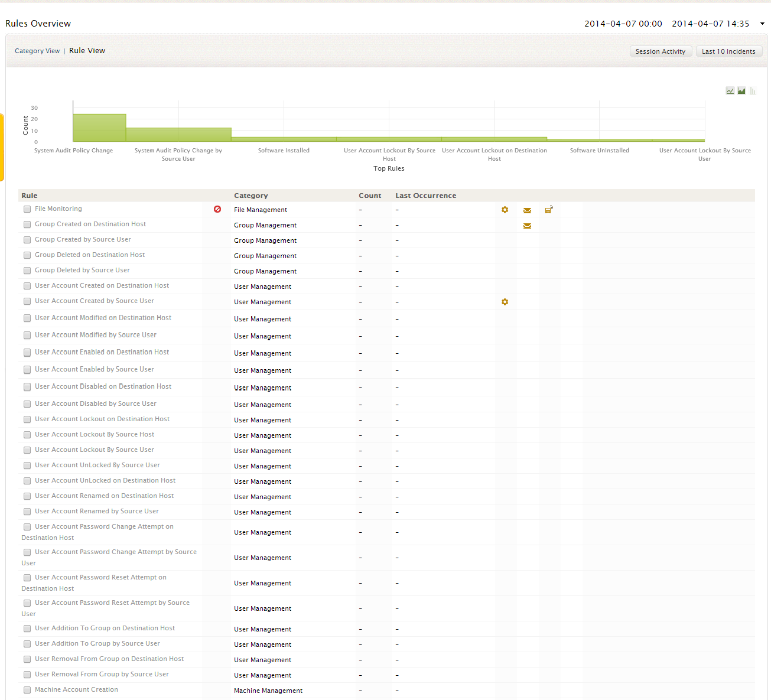Open User Account Password Reset Attempt on Destination Host rule
Viewport: 771px width, 700px height.
[94, 583]
